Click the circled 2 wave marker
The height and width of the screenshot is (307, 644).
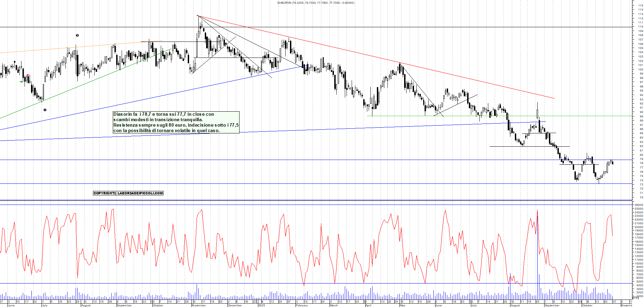tap(45, 110)
